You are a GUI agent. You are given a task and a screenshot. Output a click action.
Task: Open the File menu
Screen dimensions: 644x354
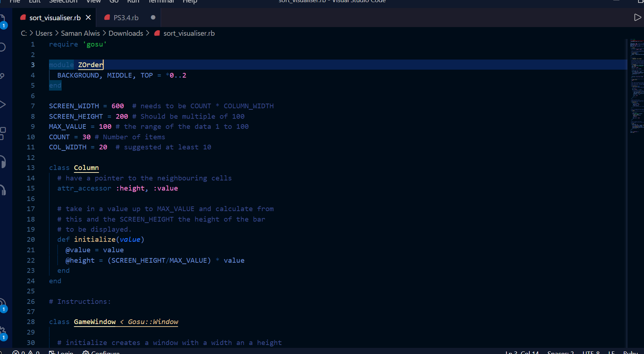15,1
